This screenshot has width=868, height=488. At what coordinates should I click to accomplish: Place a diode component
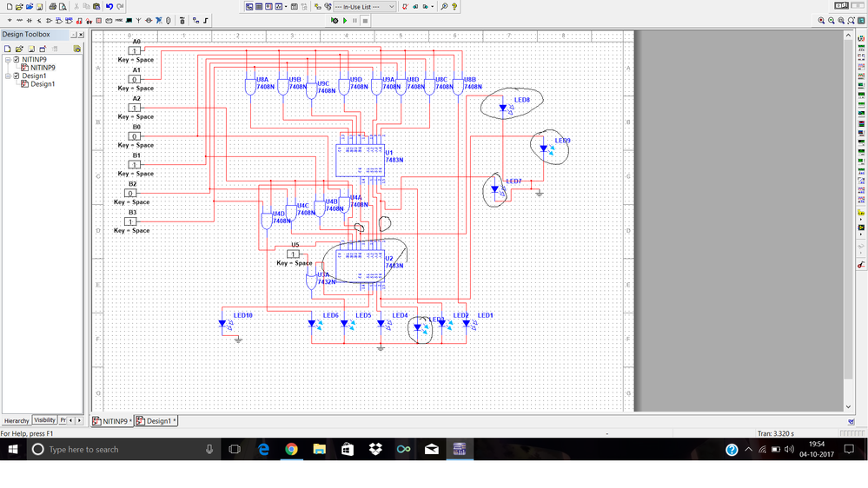pos(30,21)
